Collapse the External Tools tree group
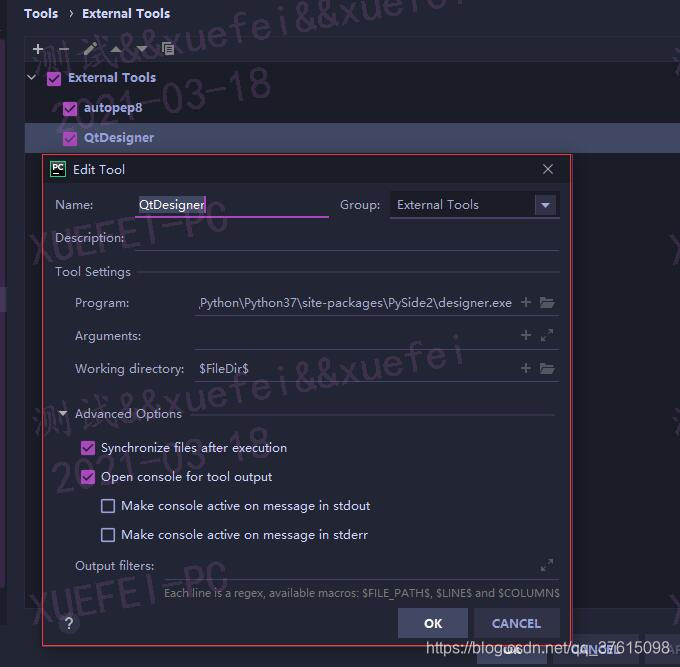This screenshot has height=667, width=680. 31,78
